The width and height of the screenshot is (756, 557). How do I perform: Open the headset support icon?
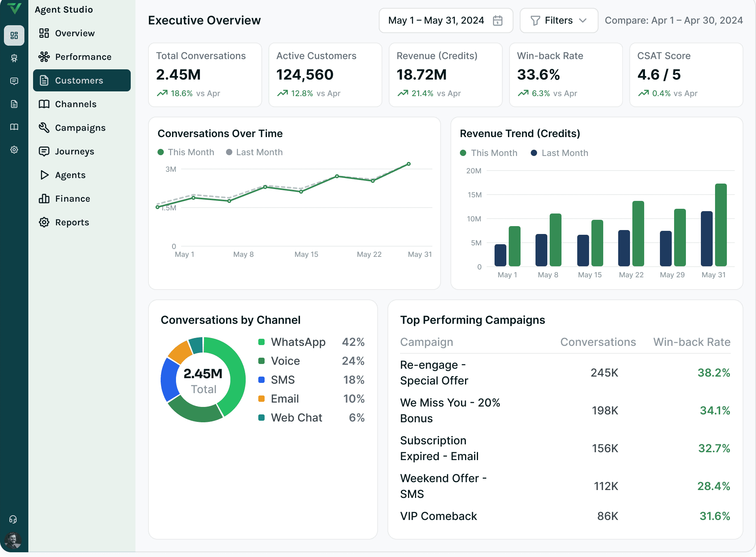(x=13, y=519)
